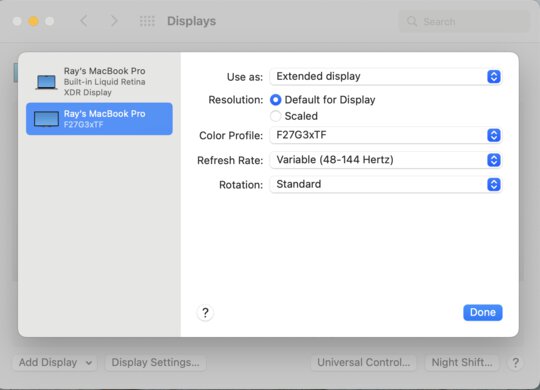Click the monitor icon of F27G3xTF

coord(46,119)
